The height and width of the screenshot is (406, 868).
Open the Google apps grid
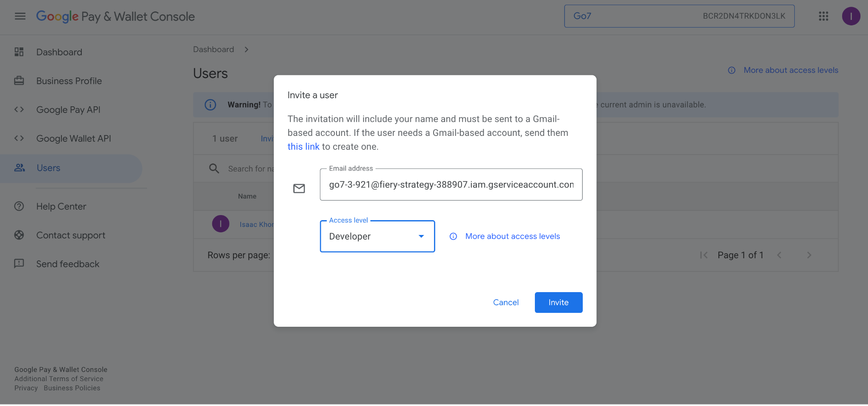pyautogui.click(x=823, y=16)
